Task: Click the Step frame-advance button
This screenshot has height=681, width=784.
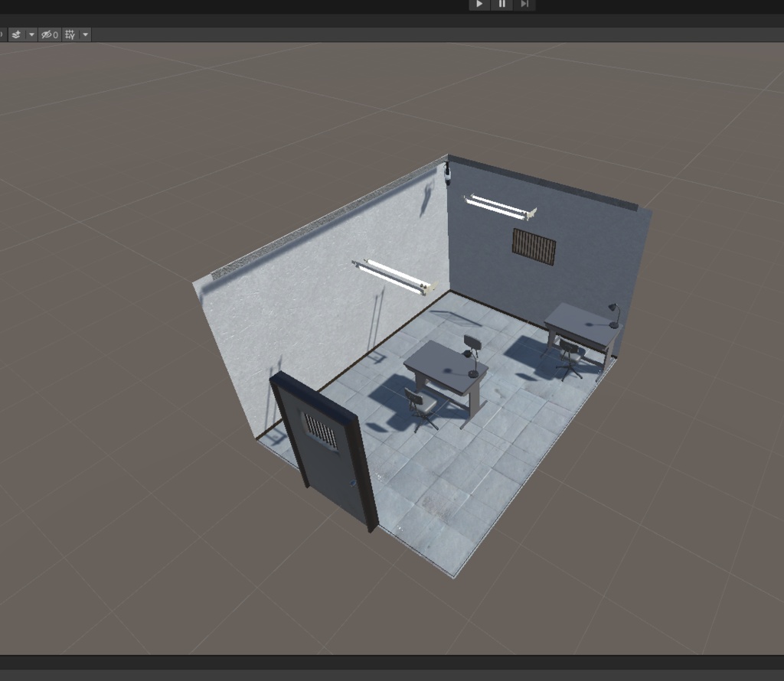Action: [x=524, y=5]
